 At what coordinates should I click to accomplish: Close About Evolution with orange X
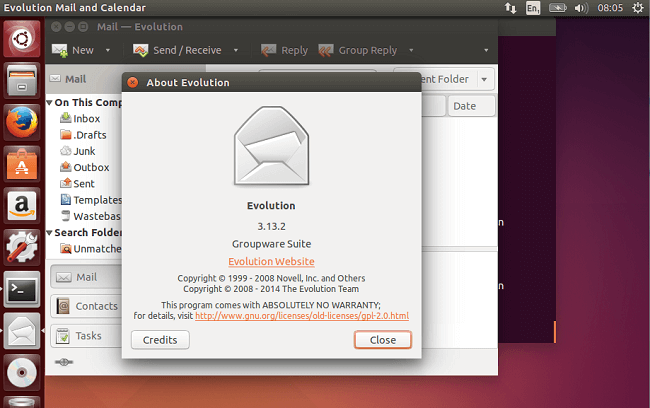(133, 83)
